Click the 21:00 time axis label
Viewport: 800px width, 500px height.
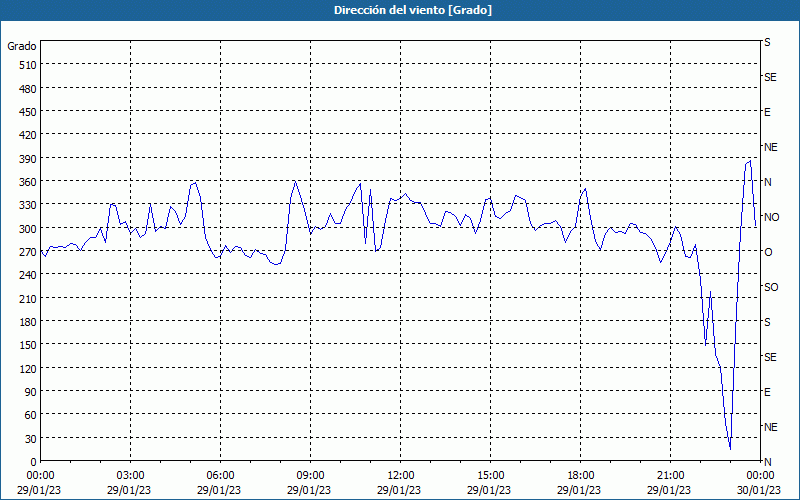pos(670,476)
